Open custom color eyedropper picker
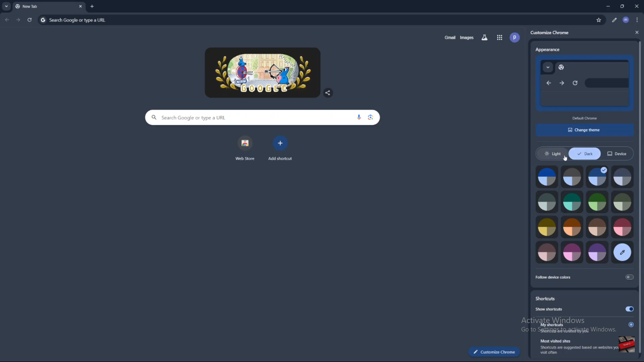The width and height of the screenshot is (644, 362). 622,252
